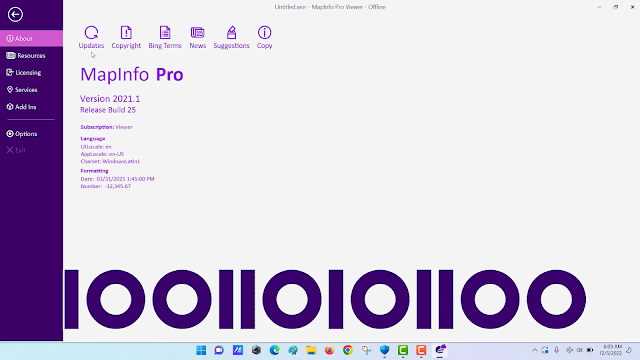The image size is (640, 360).
Task: Click the MapInfo Pro title
Action: 132,75
